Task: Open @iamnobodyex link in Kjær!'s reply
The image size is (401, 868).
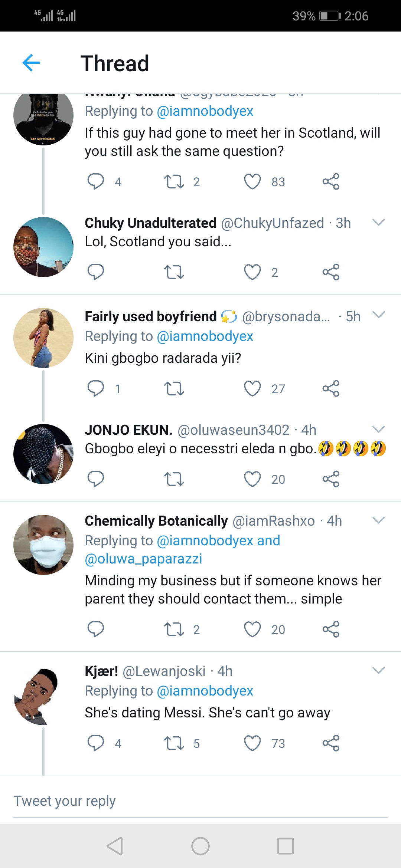Action: click(x=205, y=691)
